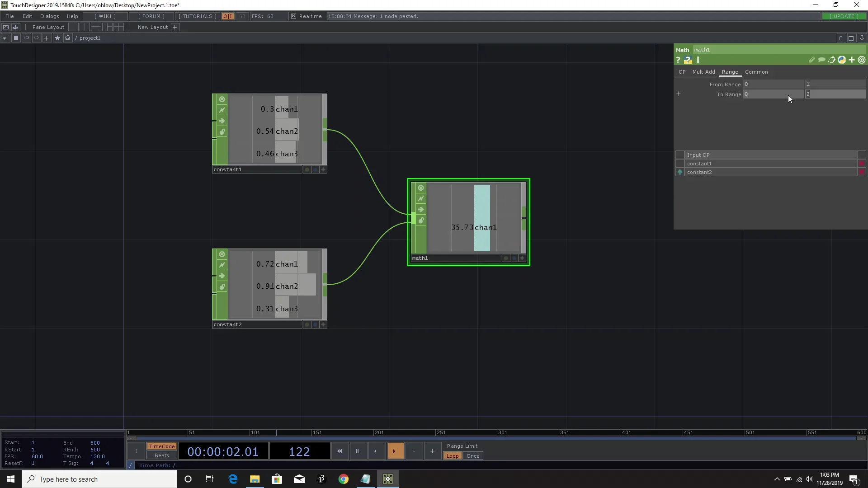Select the bookmark star icon in navigation bar
The image size is (868, 488).
57,38
